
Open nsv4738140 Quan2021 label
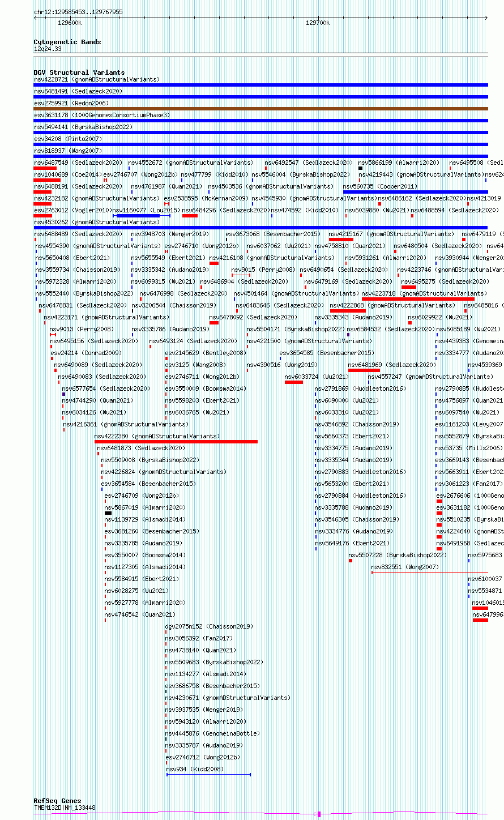(200, 650)
